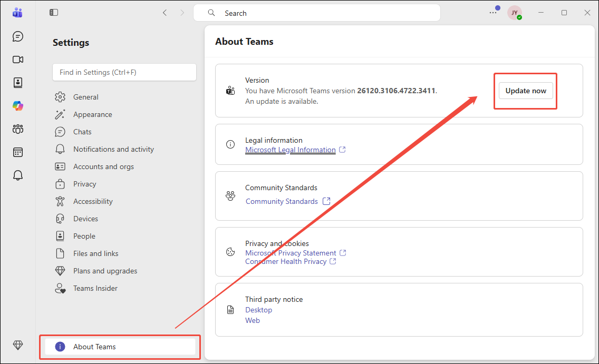
Task: Open Accounts and orgs settings
Action: 103,167
